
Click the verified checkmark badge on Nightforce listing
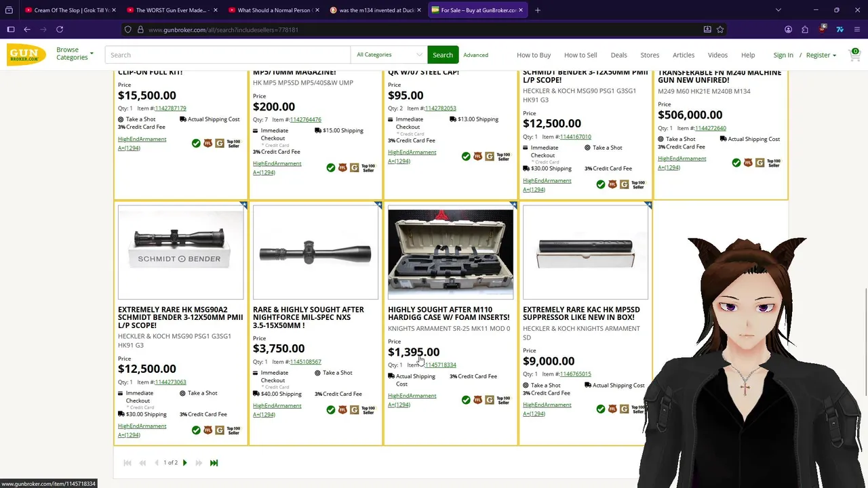pyautogui.click(x=331, y=409)
